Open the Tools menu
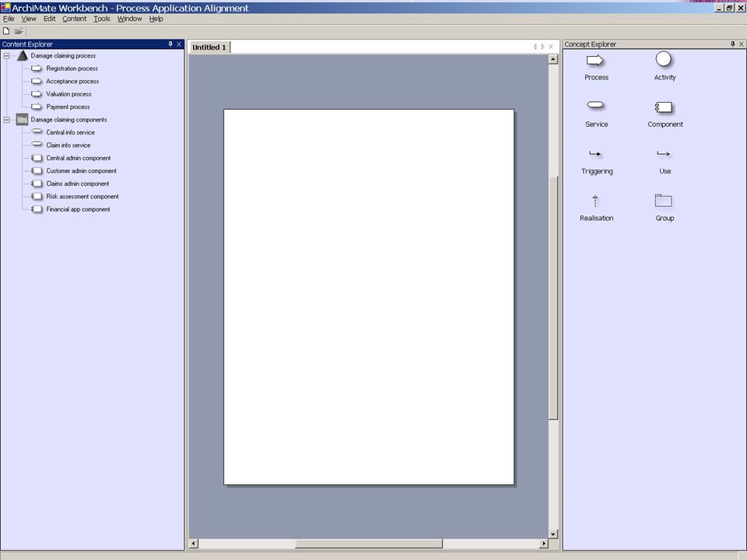This screenshot has width=747, height=560. pyautogui.click(x=101, y=19)
